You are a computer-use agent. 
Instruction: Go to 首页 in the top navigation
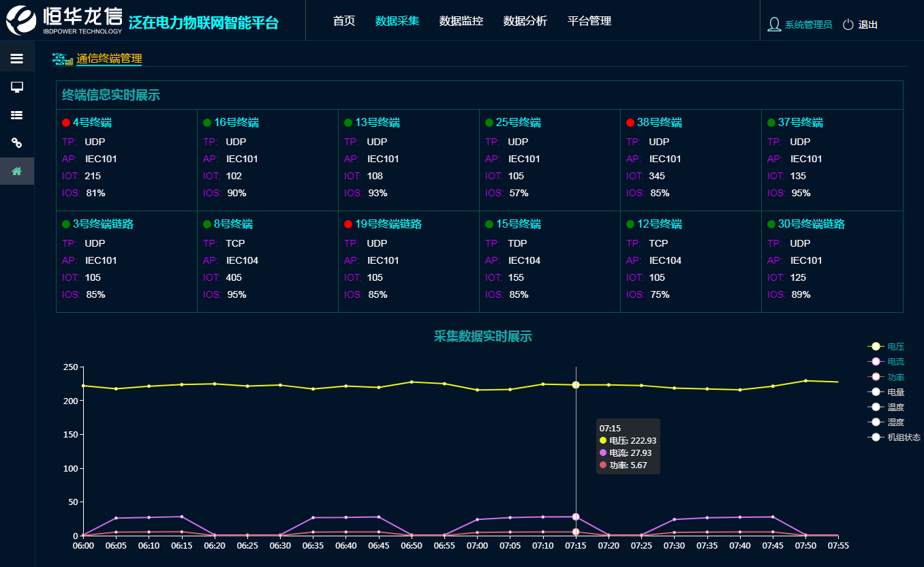coord(343,21)
